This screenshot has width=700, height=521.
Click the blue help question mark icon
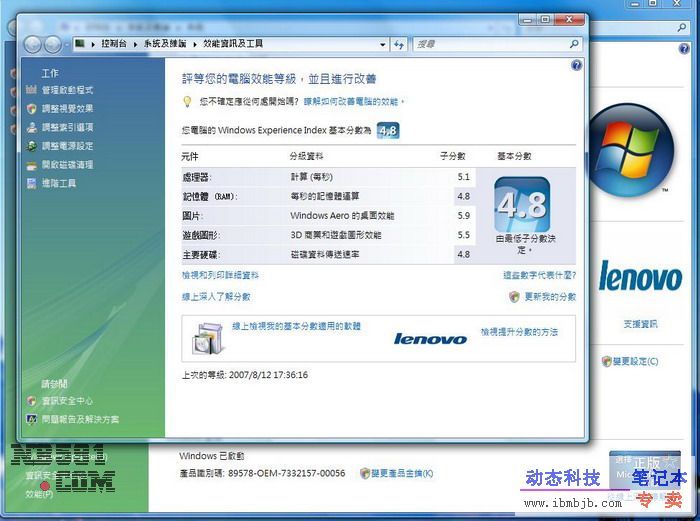click(576, 65)
